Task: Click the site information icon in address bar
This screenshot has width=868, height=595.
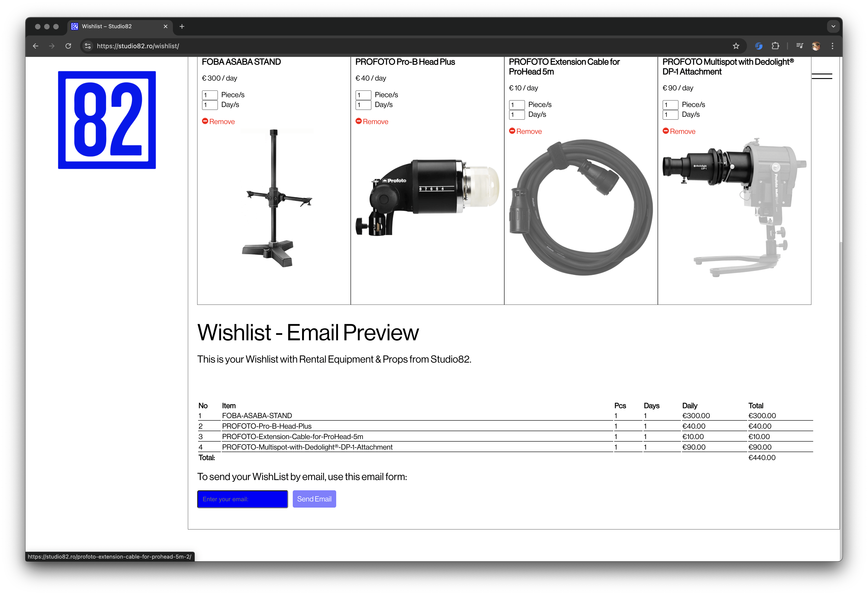Action: point(88,46)
